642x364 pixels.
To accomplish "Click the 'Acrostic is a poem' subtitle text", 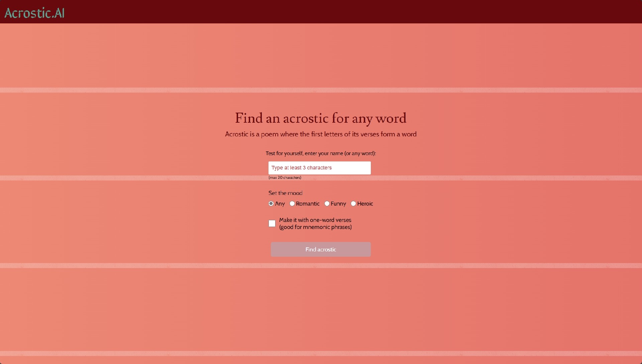I will (x=321, y=134).
